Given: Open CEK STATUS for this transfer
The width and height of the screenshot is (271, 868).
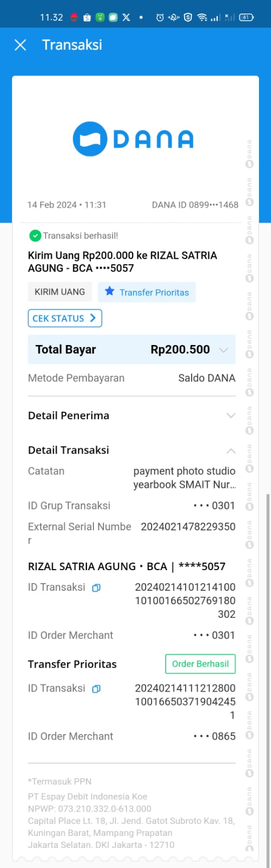Looking at the screenshot, I should (x=65, y=318).
